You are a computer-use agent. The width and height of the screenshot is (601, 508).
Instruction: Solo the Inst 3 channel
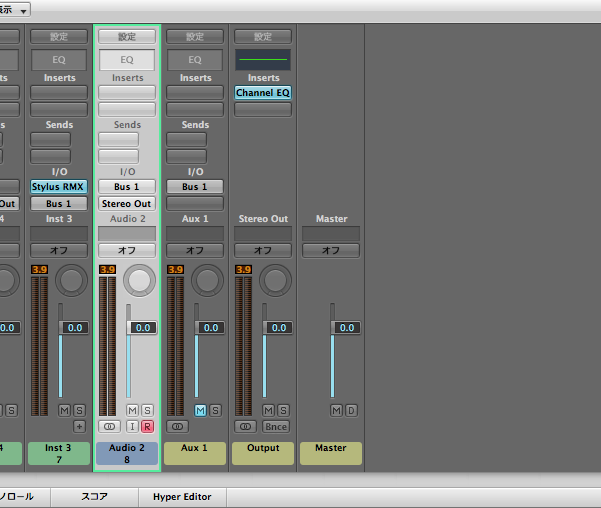point(79,411)
